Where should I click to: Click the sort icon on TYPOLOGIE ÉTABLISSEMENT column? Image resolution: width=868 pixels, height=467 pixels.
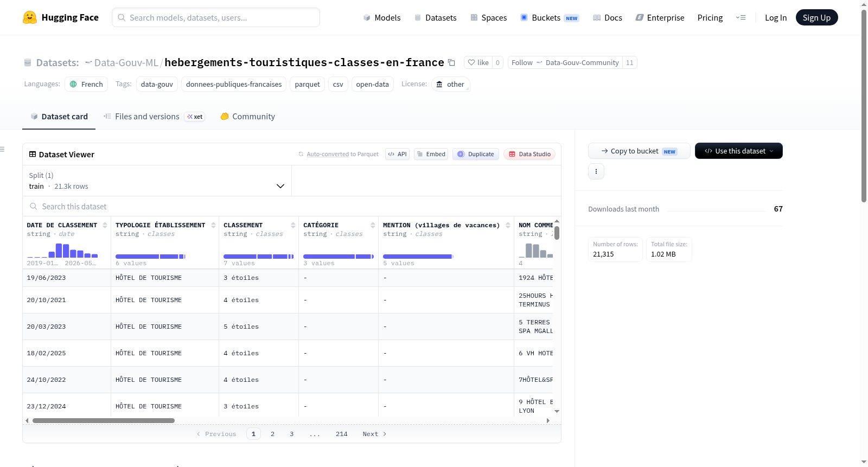[x=213, y=225]
